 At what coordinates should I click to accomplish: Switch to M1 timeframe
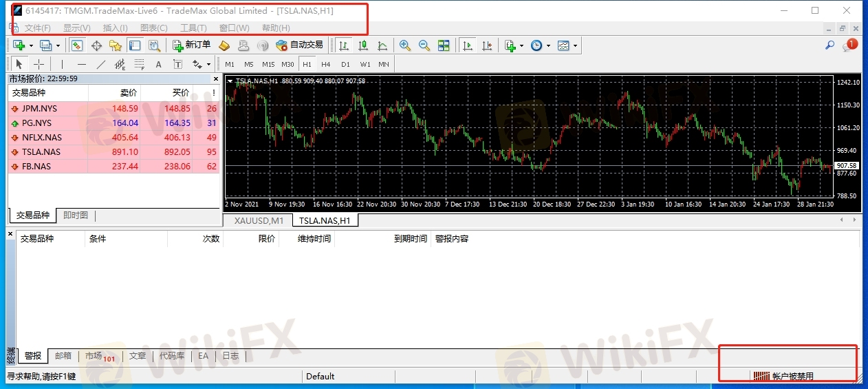point(230,64)
